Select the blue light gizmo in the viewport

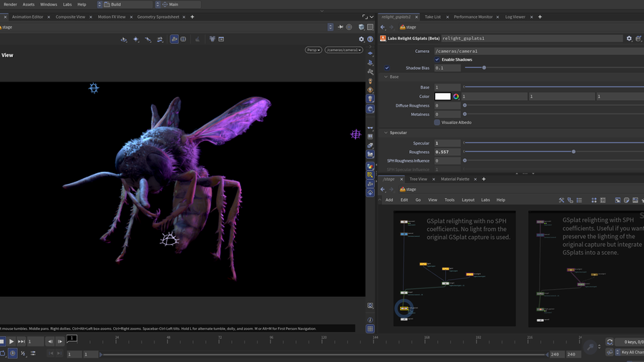tap(94, 88)
